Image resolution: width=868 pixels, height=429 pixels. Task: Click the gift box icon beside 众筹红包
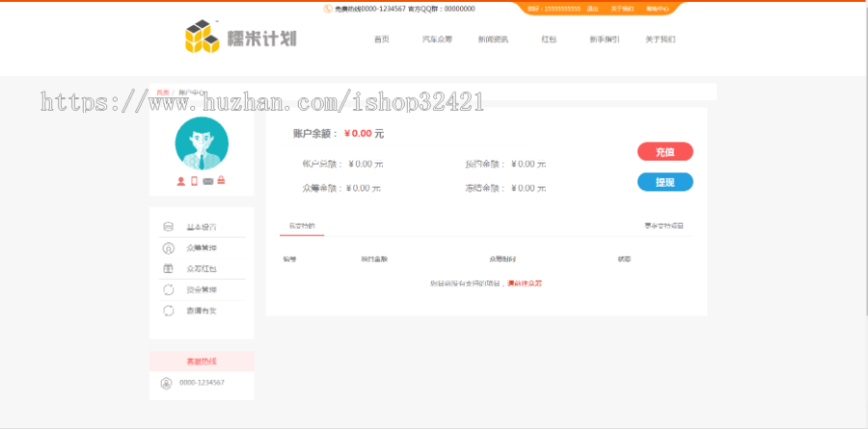[x=168, y=268]
